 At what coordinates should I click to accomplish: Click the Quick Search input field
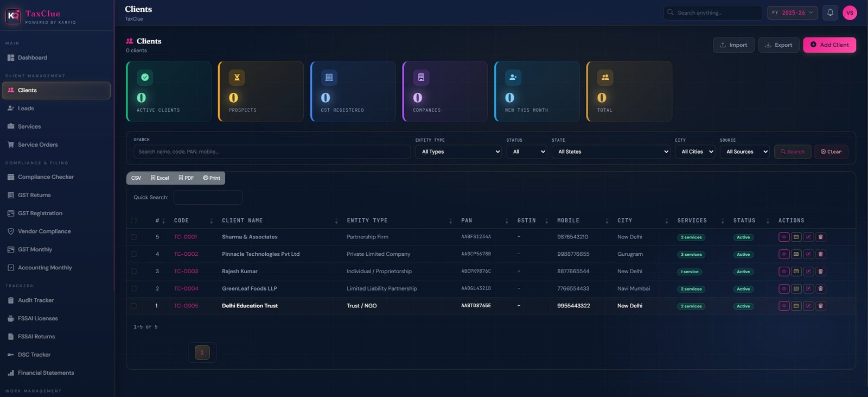tap(208, 198)
